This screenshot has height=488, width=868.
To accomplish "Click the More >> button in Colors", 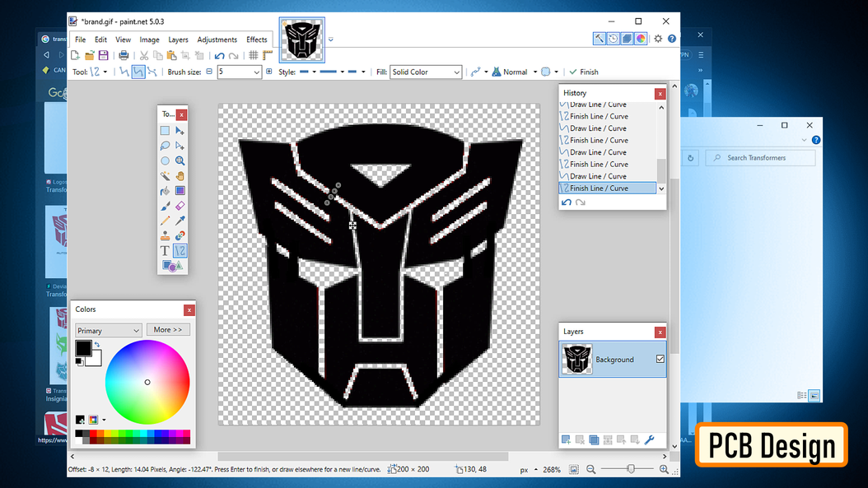I will (168, 330).
